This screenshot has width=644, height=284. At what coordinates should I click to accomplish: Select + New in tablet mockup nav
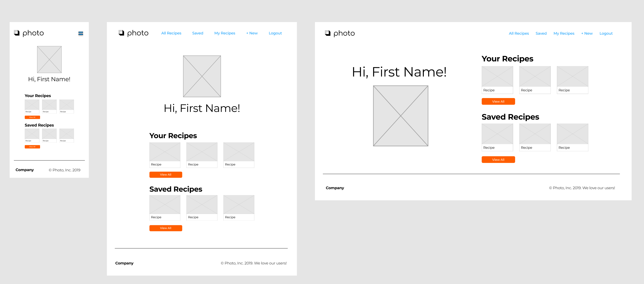(252, 33)
